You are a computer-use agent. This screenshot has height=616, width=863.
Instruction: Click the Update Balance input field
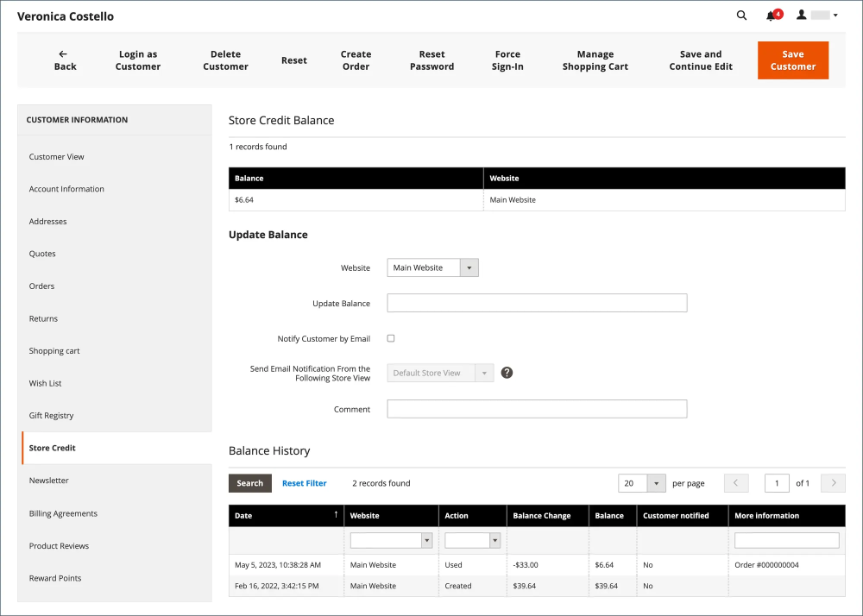tap(537, 303)
